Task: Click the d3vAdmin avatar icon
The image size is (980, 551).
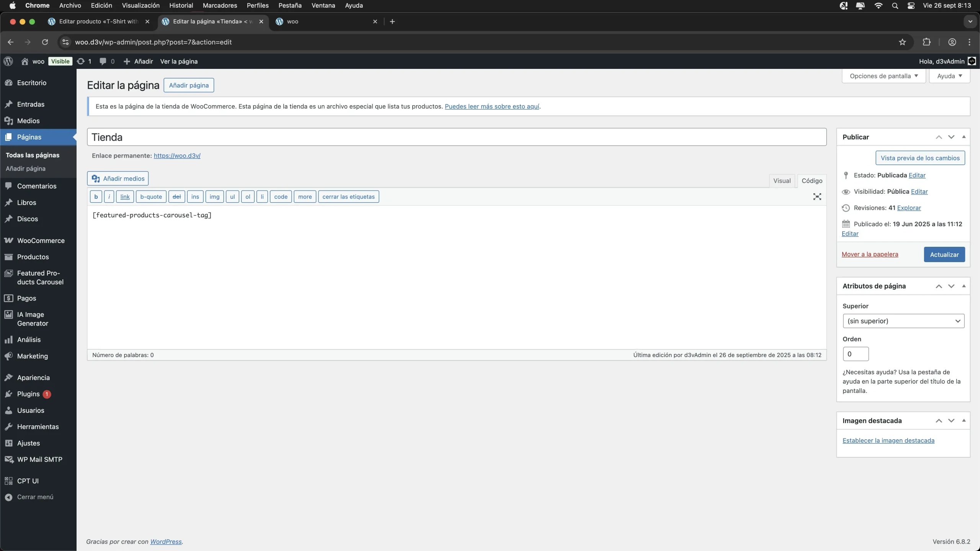Action: [972, 61]
